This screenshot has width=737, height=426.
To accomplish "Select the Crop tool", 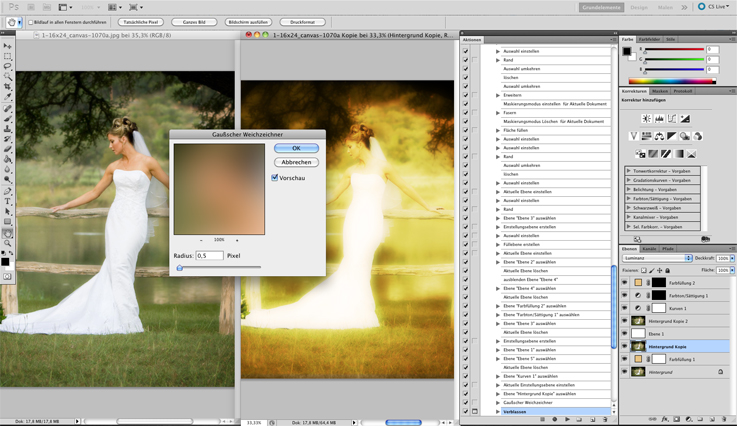I will point(8,87).
